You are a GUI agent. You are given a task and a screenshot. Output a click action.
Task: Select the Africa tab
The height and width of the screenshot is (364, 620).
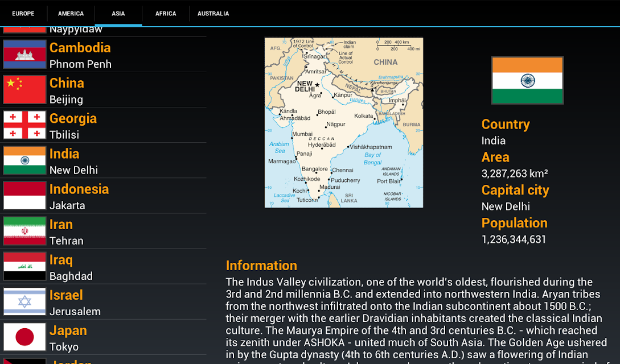[166, 14]
